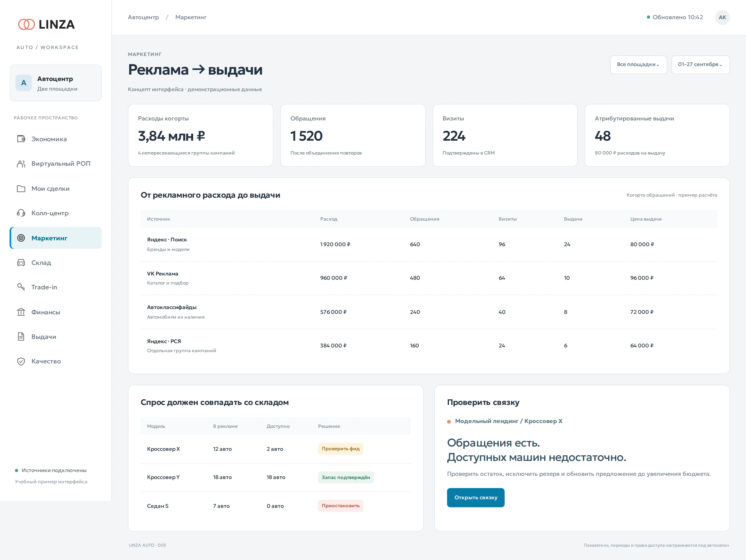Click the Кроссовер Y model cell
The height and width of the screenshot is (560, 746).
click(163, 477)
